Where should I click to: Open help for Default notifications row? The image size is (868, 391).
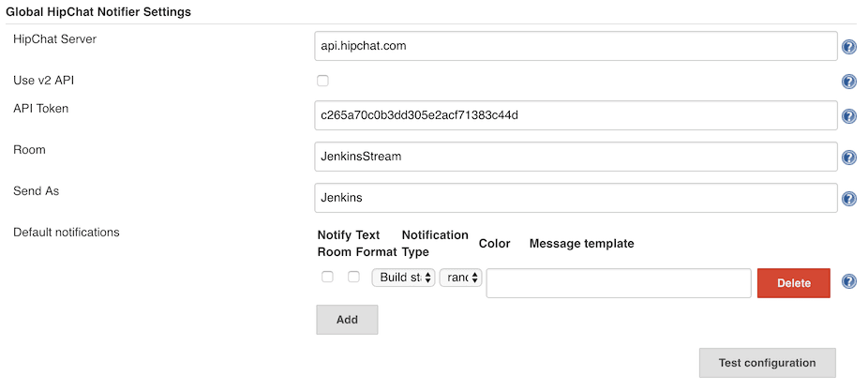pyautogui.click(x=849, y=281)
